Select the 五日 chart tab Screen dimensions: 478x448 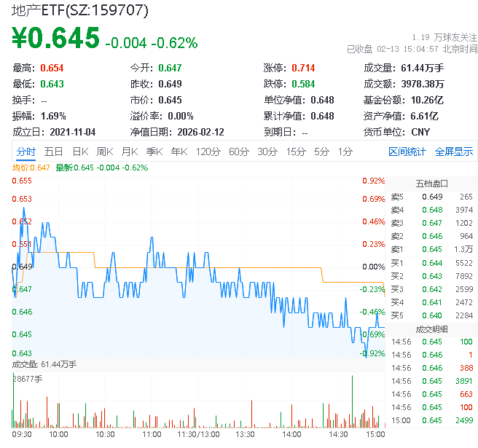[x=53, y=152]
